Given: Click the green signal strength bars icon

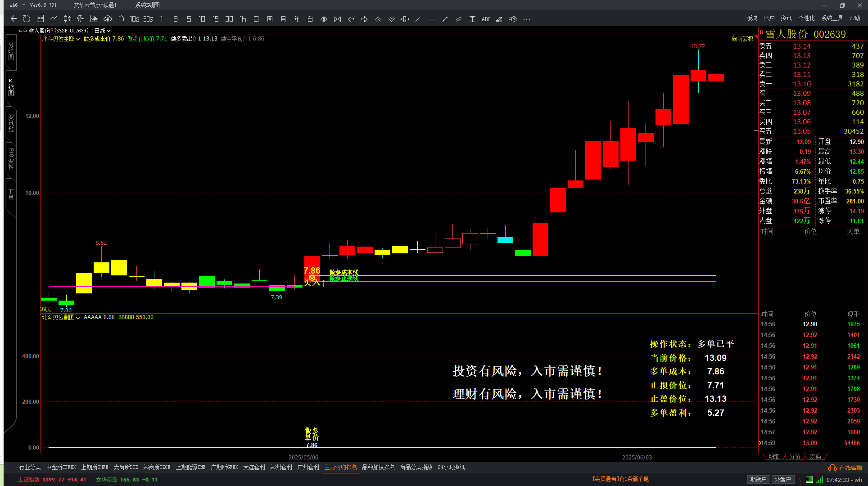Looking at the screenshot, I should point(820,480).
